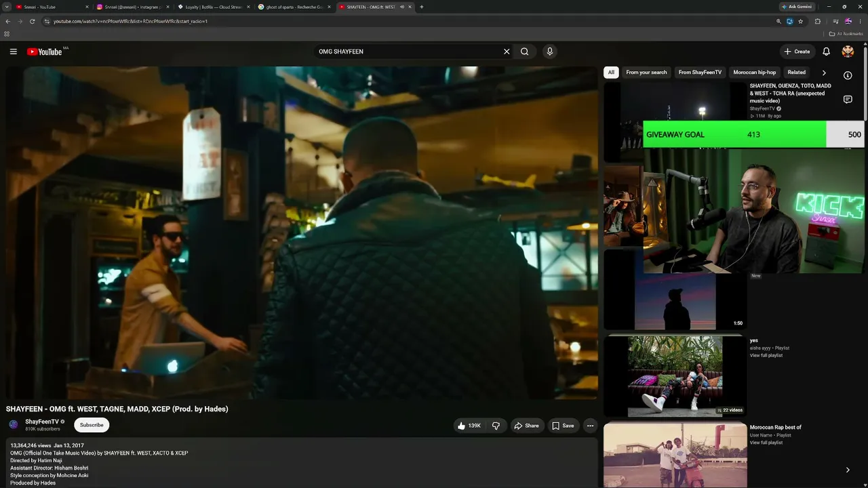View site information in address bar
Image resolution: width=868 pixels, height=488 pixels.
point(47,21)
